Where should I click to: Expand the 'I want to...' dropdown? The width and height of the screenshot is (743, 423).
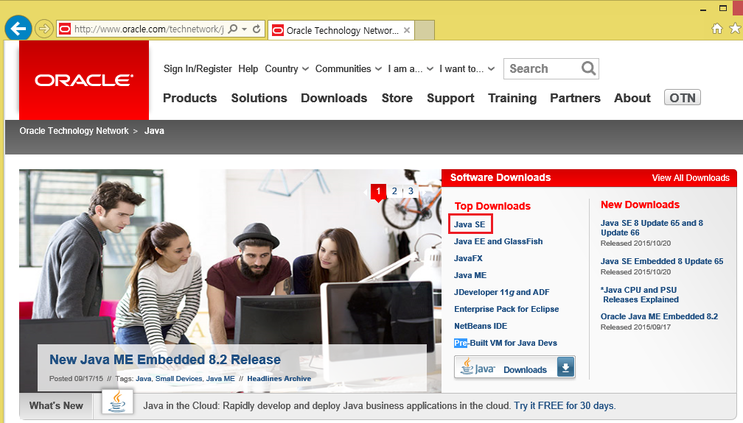click(467, 69)
